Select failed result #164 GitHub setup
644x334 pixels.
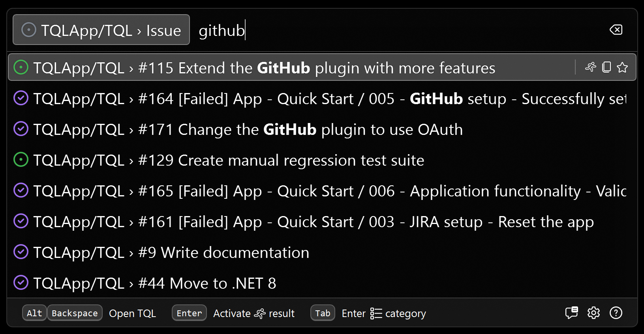[x=276, y=98]
